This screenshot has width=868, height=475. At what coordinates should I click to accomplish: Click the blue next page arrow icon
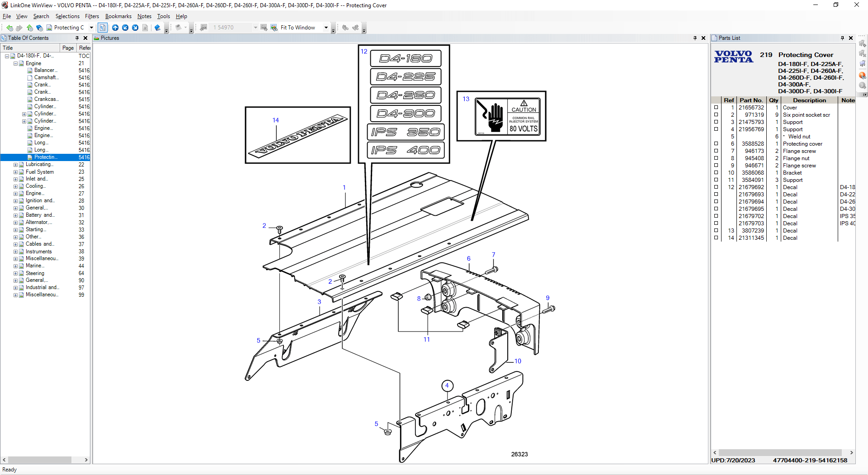[x=135, y=28]
